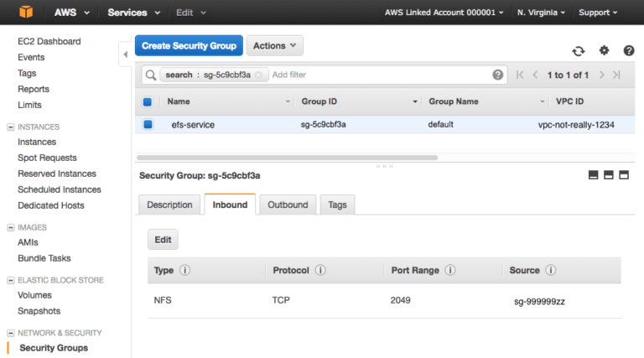Remove the sg-5c9cbf3a search filter
The height and width of the screenshot is (358, 644).
click(258, 75)
